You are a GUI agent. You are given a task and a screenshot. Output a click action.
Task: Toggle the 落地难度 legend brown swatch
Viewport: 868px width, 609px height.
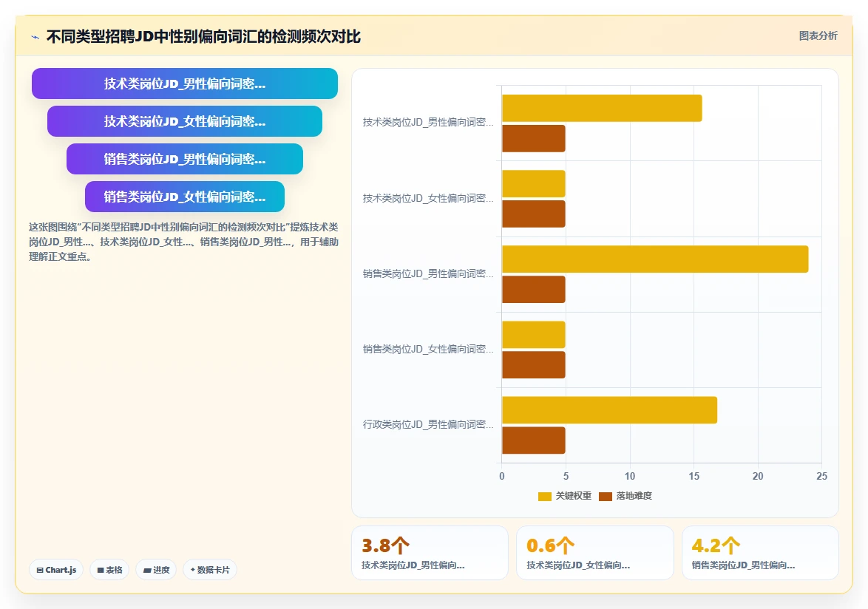pos(606,496)
